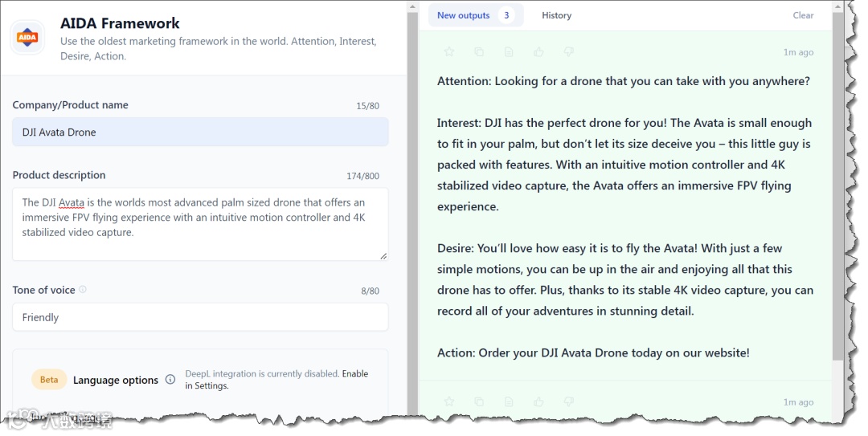Click the 'Company/Product name' label

(x=70, y=104)
